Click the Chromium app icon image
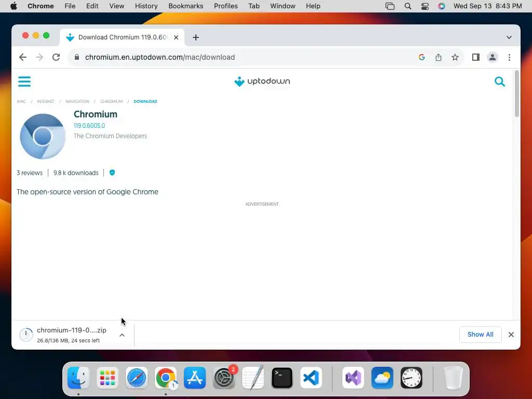The width and height of the screenshot is (532, 399). point(43,137)
